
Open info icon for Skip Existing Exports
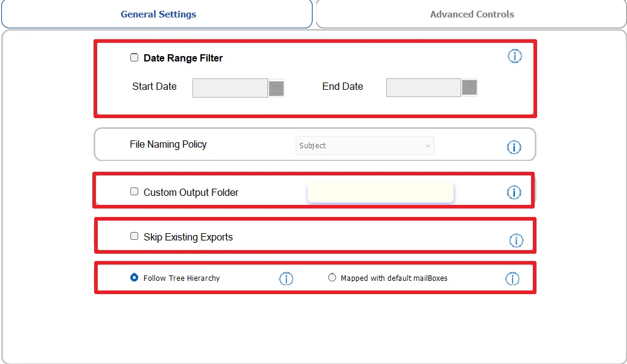(516, 240)
